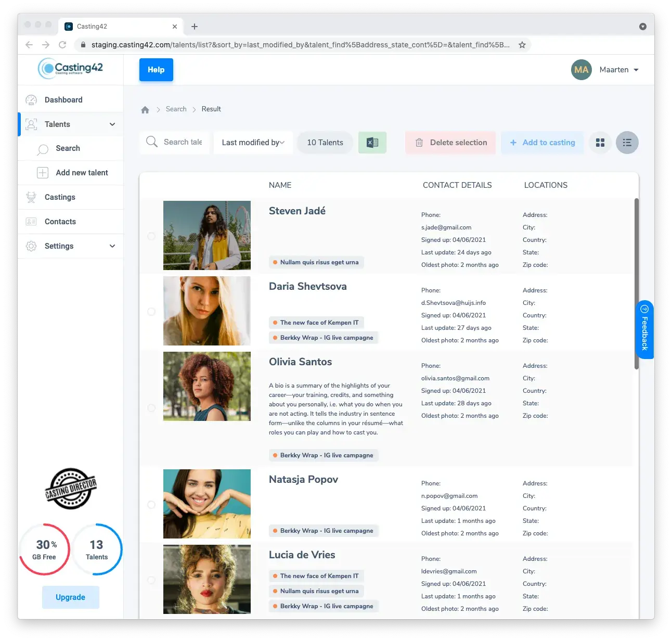
Task: Click the MA user avatar
Action: (581, 70)
